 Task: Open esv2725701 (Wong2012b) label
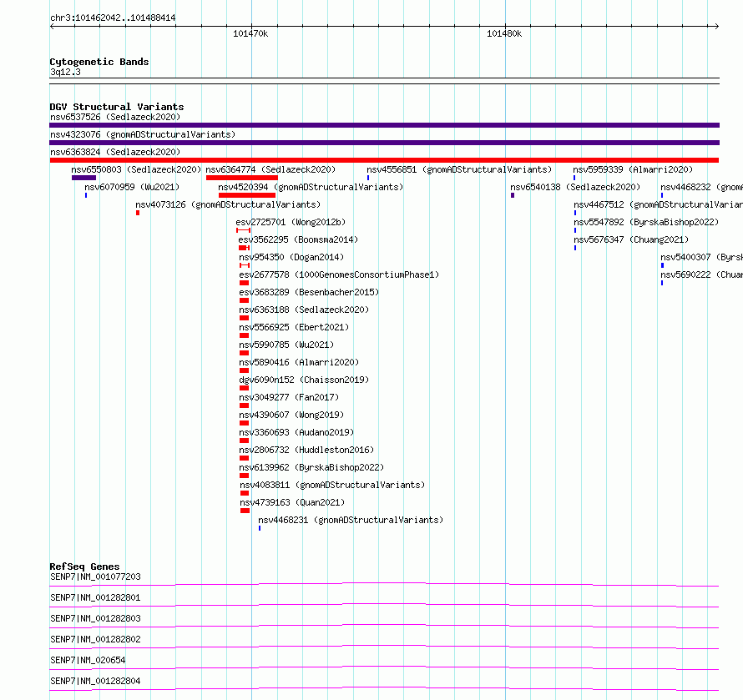point(291,222)
